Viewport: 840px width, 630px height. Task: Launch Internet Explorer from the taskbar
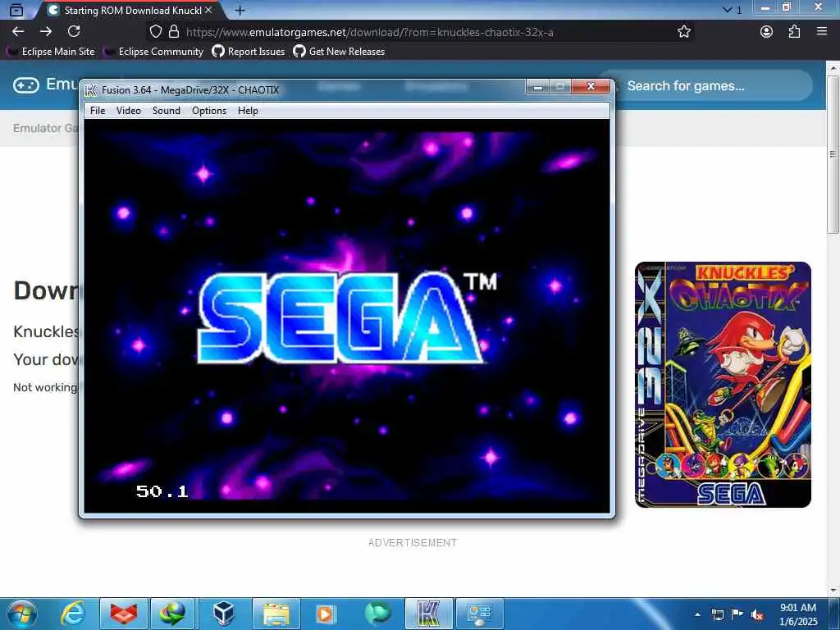coord(73,614)
